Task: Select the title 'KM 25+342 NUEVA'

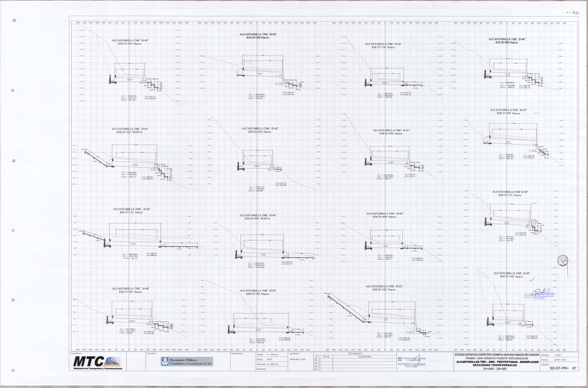Action: pyautogui.click(x=130, y=132)
